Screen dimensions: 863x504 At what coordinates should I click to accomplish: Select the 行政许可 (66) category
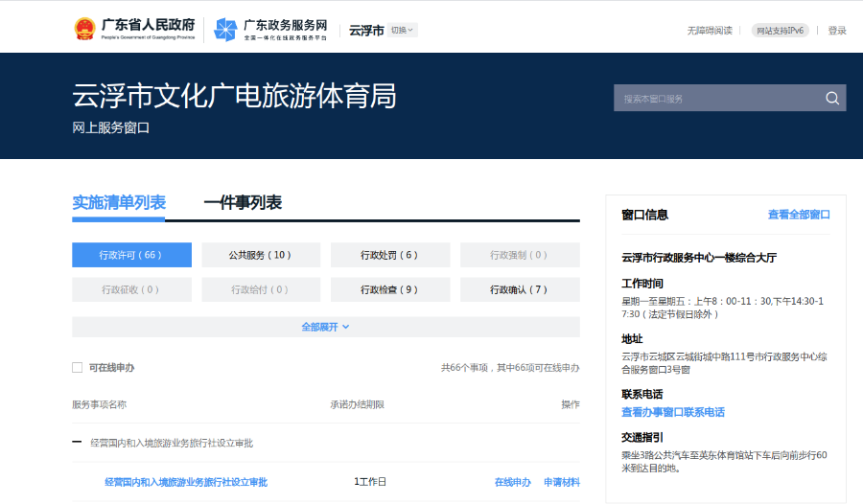click(131, 255)
